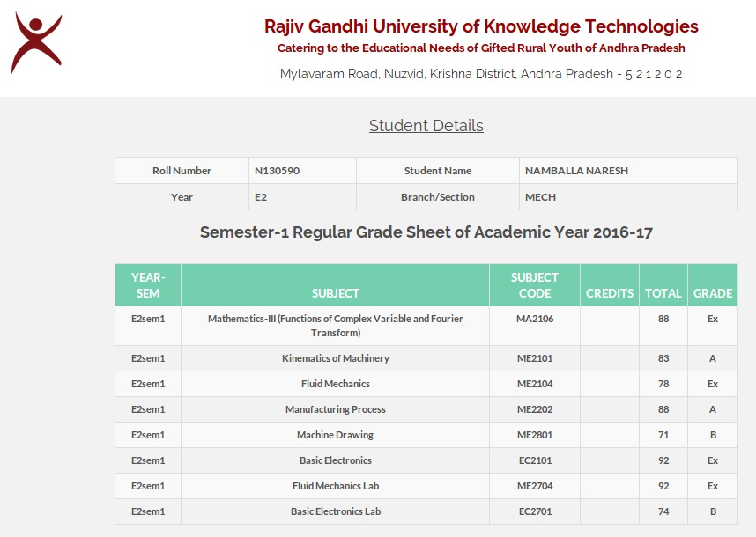
Task: Click the GRADE column header
Action: click(713, 285)
